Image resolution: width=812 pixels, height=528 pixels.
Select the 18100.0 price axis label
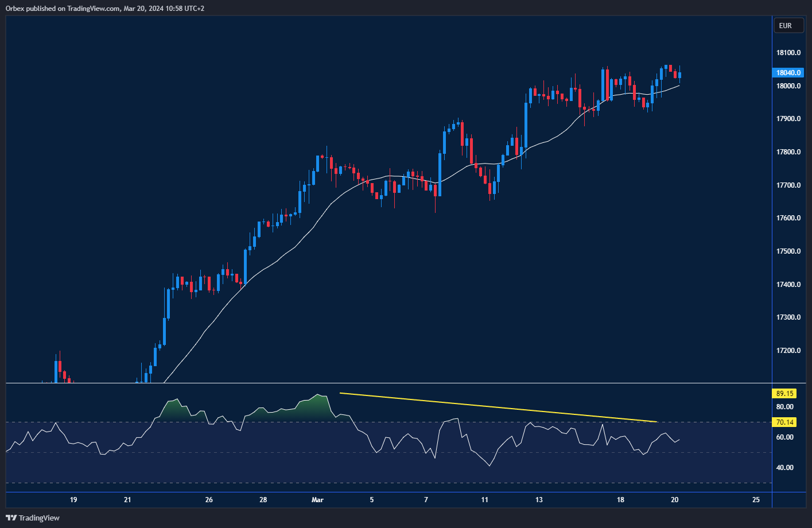[788, 52]
